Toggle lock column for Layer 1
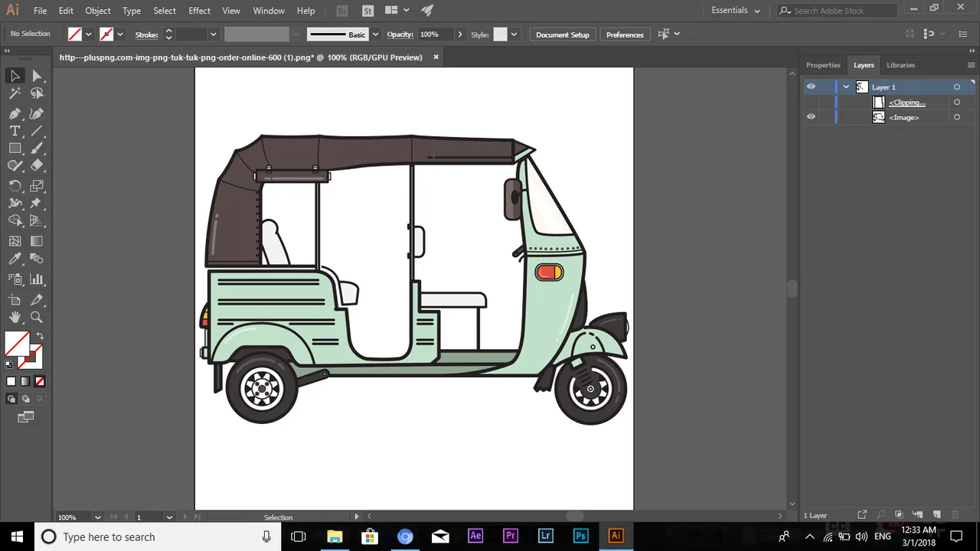Viewport: 980px width, 551px height. tap(825, 86)
